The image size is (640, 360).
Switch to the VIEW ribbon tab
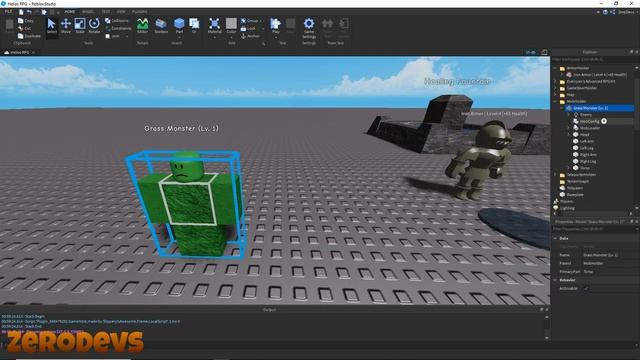pyautogui.click(x=121, y=12)
